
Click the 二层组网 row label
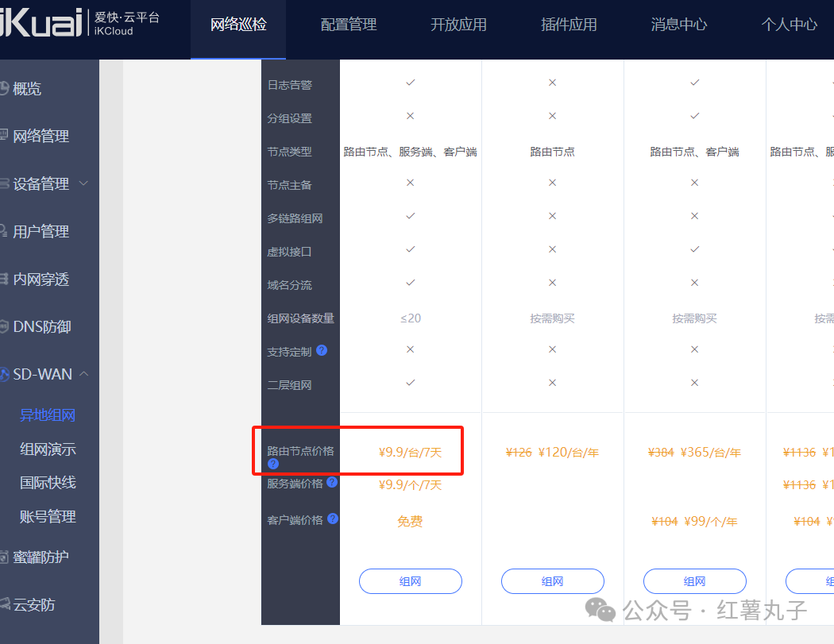coord(289,386)
